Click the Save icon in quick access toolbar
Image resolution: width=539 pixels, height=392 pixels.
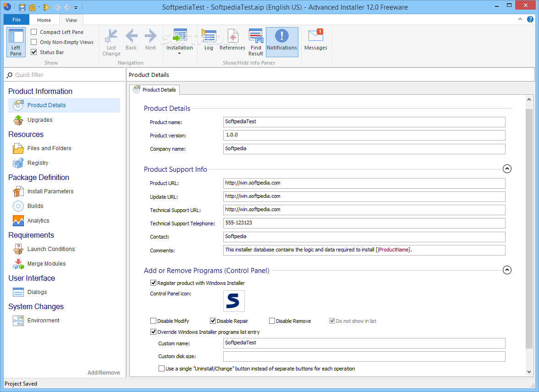tap(22, 7)
